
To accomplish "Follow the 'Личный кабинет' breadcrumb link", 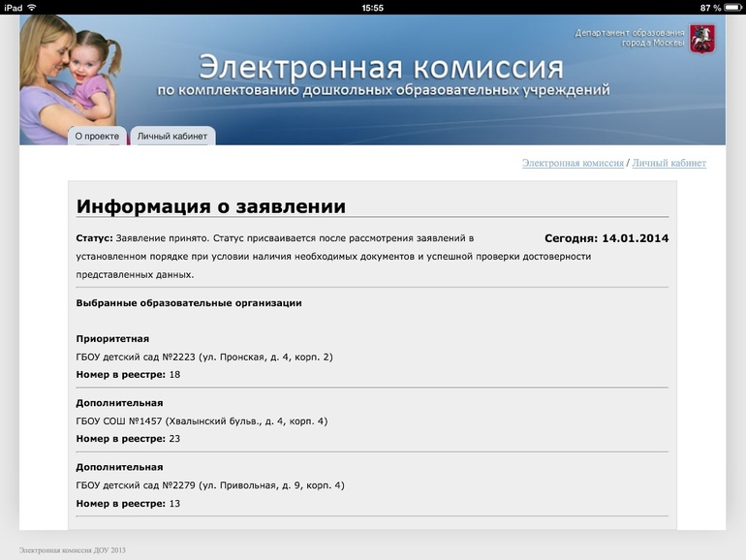I will click(668, 163).
